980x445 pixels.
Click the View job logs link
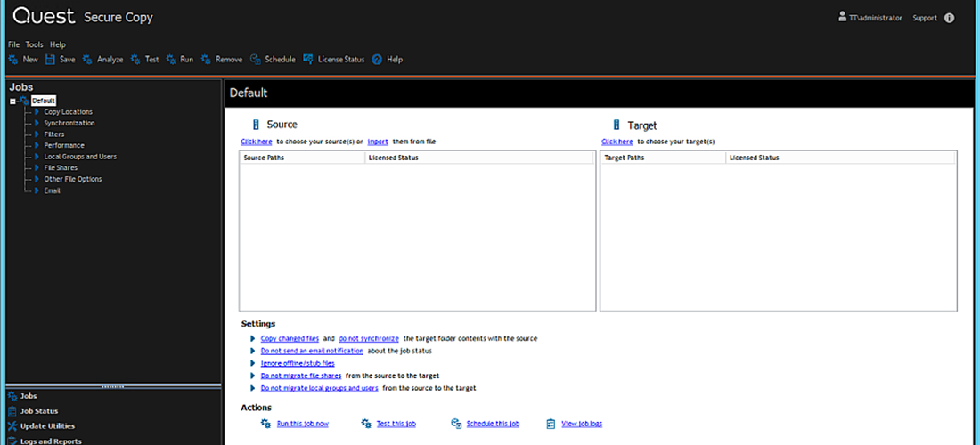click(x=582, y=424)
